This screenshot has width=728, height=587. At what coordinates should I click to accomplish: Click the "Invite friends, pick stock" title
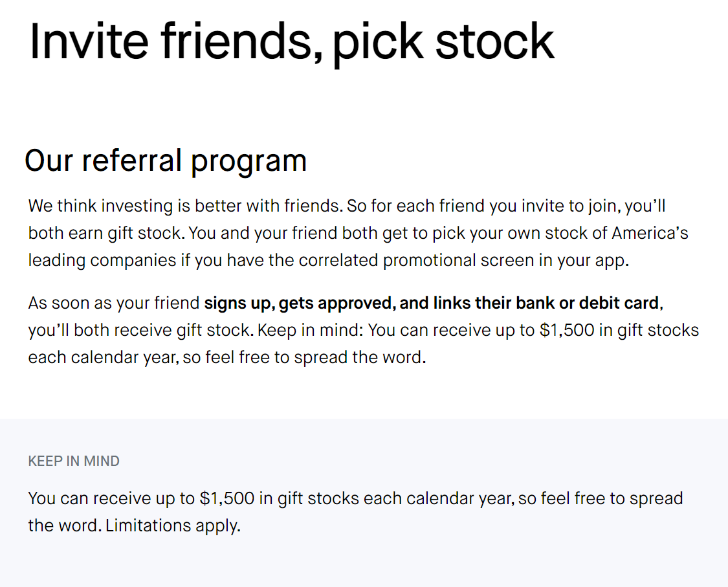pyautogui.click(x=292, y=42)
